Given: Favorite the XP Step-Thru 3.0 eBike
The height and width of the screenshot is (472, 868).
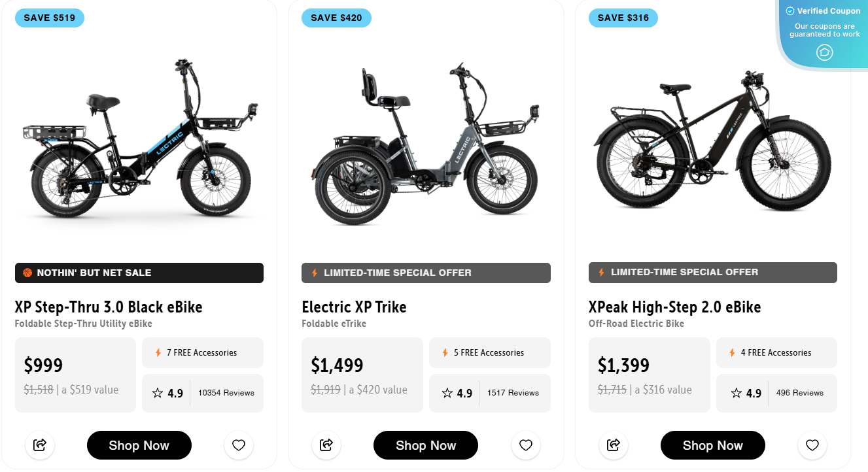Looking at the screenshot, I should [x=238, y=445].
